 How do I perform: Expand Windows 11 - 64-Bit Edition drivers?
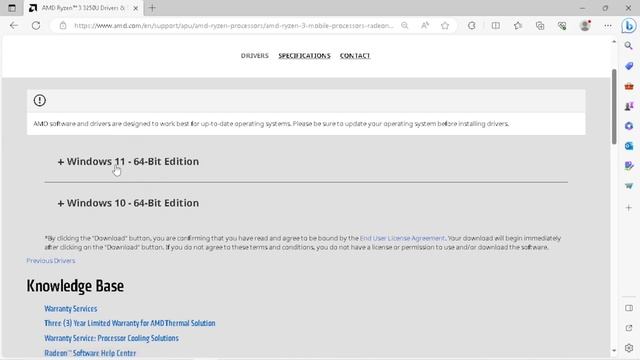[128, 162]
